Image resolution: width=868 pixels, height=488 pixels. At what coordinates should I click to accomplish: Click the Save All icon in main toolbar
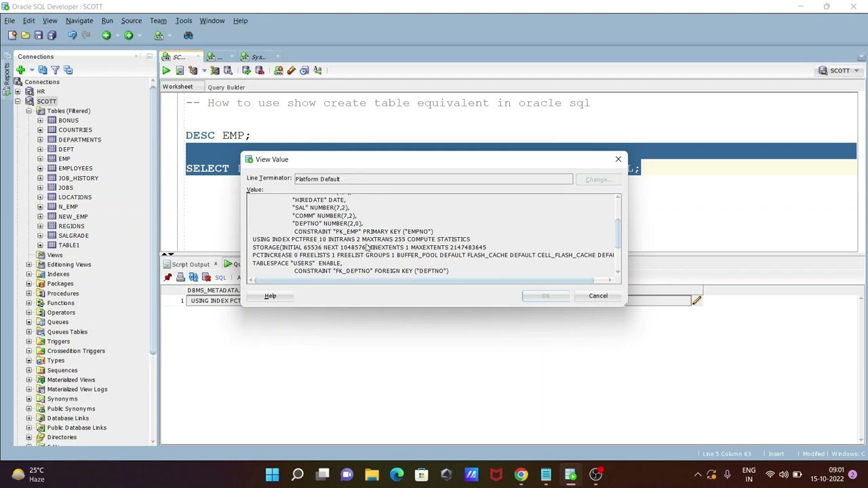(52, 35)
